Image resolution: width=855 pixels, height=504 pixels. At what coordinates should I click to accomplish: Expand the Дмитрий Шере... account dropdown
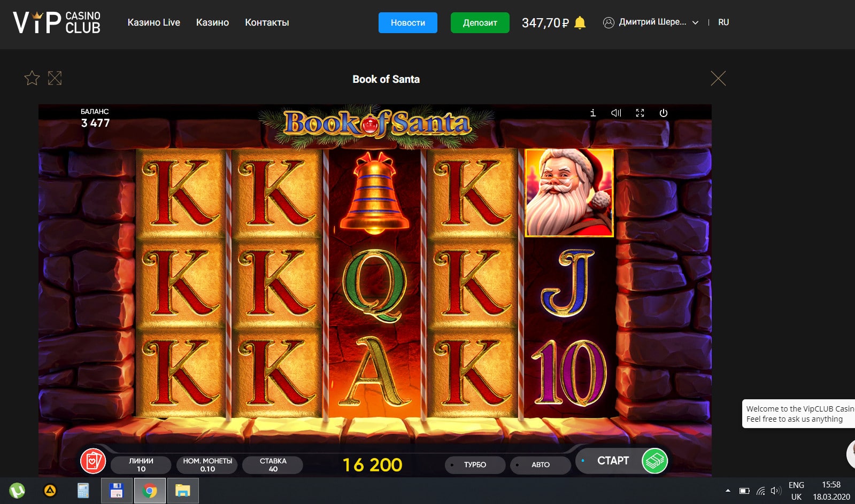click(x=651, y=22)
